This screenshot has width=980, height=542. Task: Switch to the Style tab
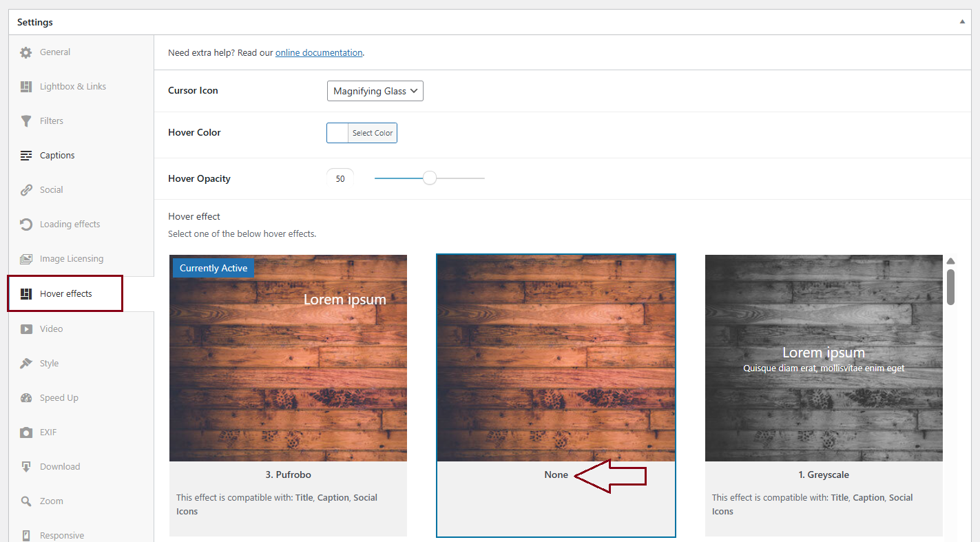(49, 364)
